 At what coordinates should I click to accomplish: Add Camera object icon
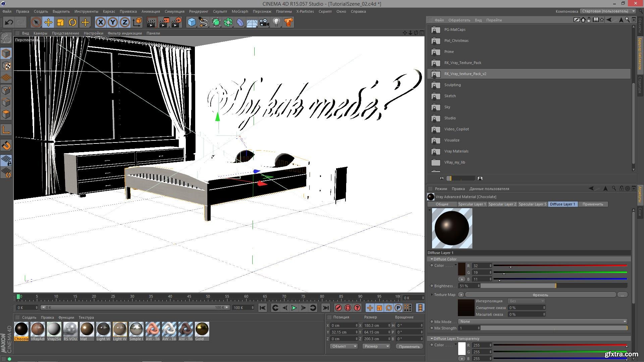tap(264, 22)
